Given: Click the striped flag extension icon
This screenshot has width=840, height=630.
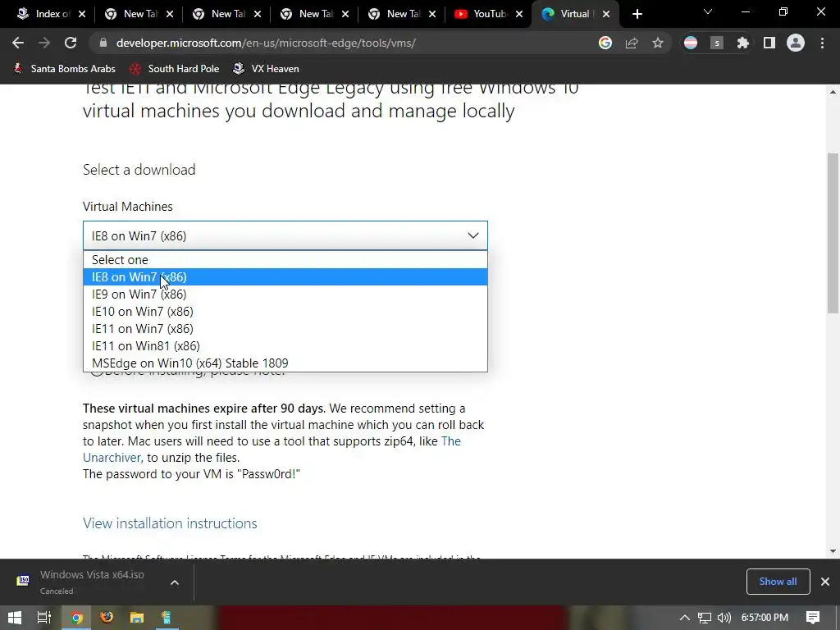Looking at the screenshot, I should tap(691, 43).
